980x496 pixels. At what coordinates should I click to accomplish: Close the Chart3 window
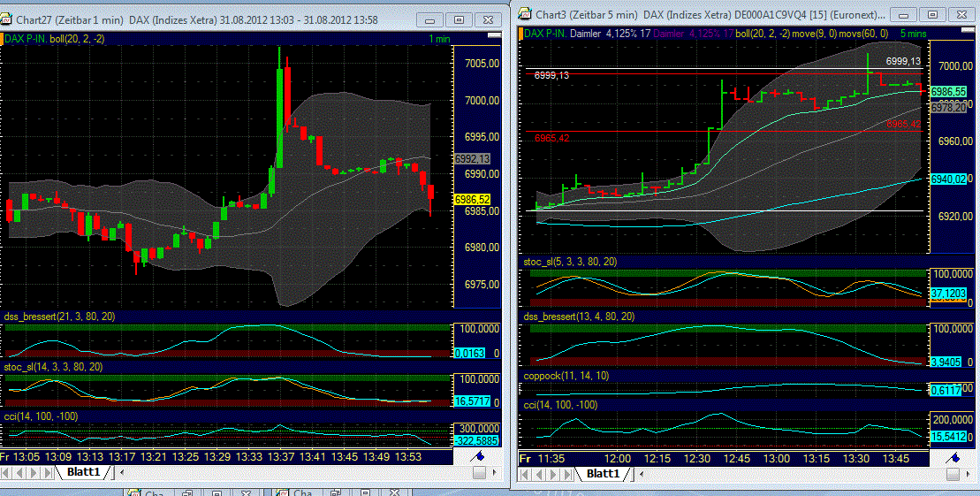pyautogui.click(x=961, y=14)
